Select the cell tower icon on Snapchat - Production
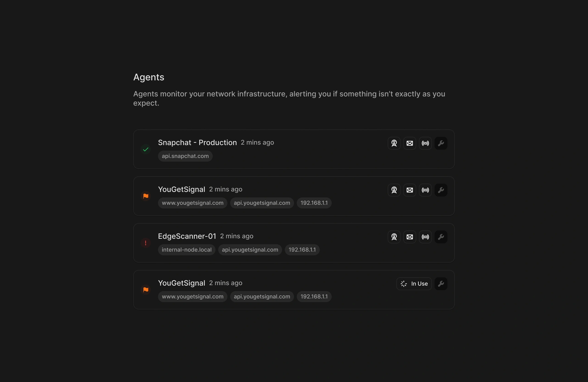 394,143
